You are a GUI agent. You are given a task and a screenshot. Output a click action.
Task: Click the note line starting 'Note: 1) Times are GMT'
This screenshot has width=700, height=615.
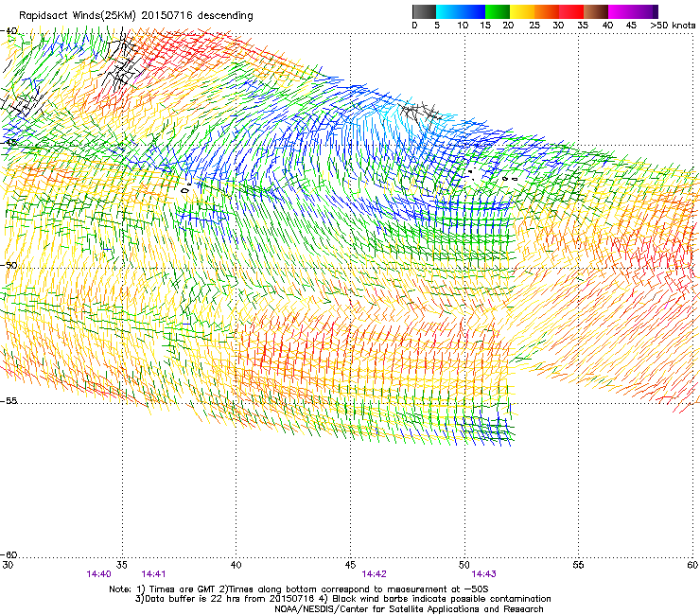point(299,589)
